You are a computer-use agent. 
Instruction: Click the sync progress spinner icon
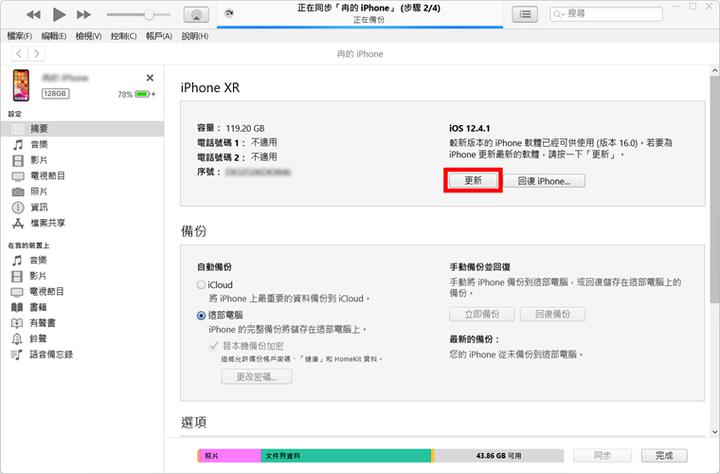click(229, 13)
